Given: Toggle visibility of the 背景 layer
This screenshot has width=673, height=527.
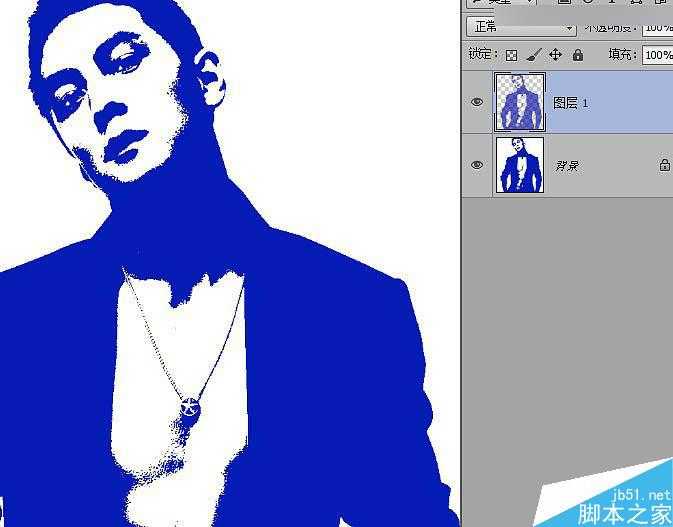Looking at the screenshot, I should [x=478, y=165].
